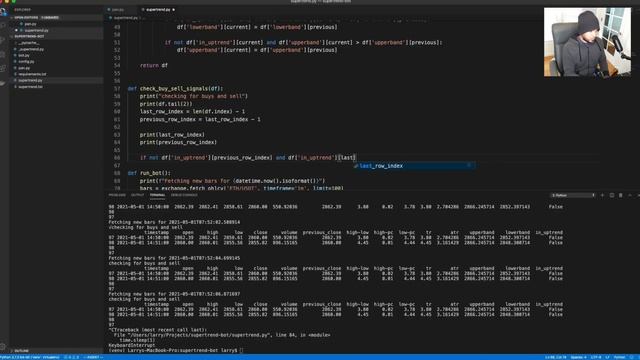The image size is (640, 360).
Task: Click the terminal prompt input line
Action: point(176,350)
